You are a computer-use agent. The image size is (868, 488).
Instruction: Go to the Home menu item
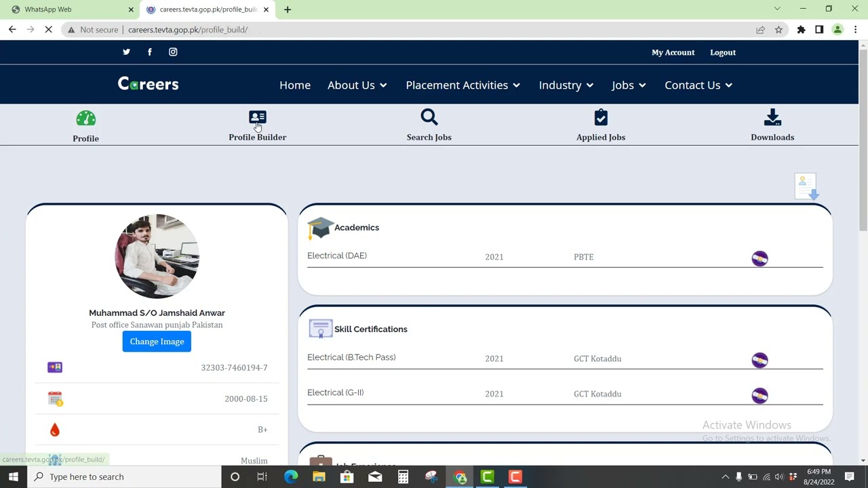[x=295, y=85]
